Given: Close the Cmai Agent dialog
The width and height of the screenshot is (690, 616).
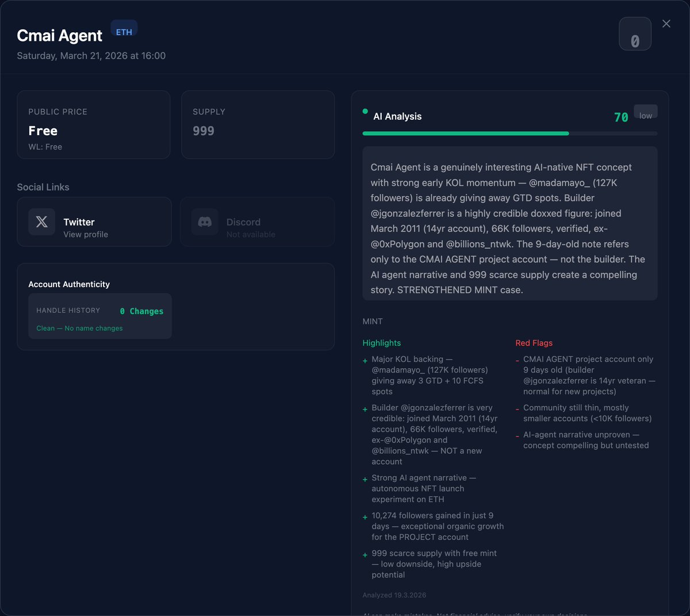Looking at the screenshot, I should [666, 24].
